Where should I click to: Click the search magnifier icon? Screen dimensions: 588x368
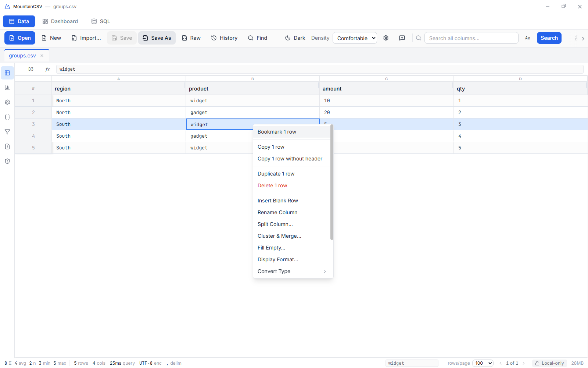(419, 38)
